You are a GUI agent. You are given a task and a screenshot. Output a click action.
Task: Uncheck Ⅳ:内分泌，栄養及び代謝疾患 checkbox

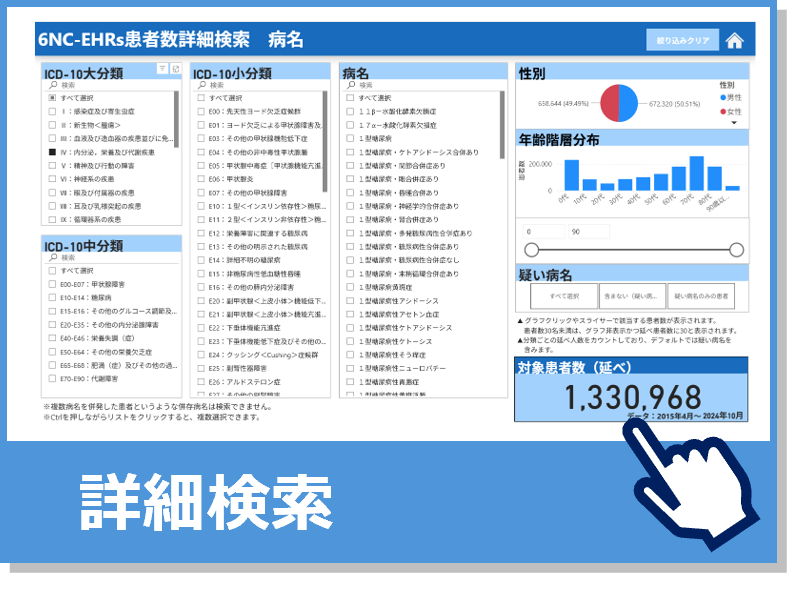[x=52, y=152]
